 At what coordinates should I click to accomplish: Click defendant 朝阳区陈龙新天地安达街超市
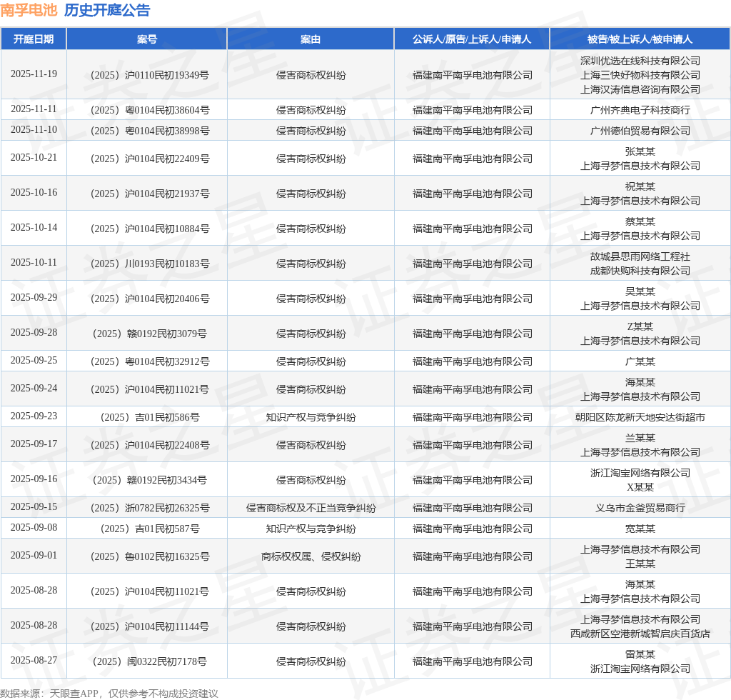(x=640, y=417)
